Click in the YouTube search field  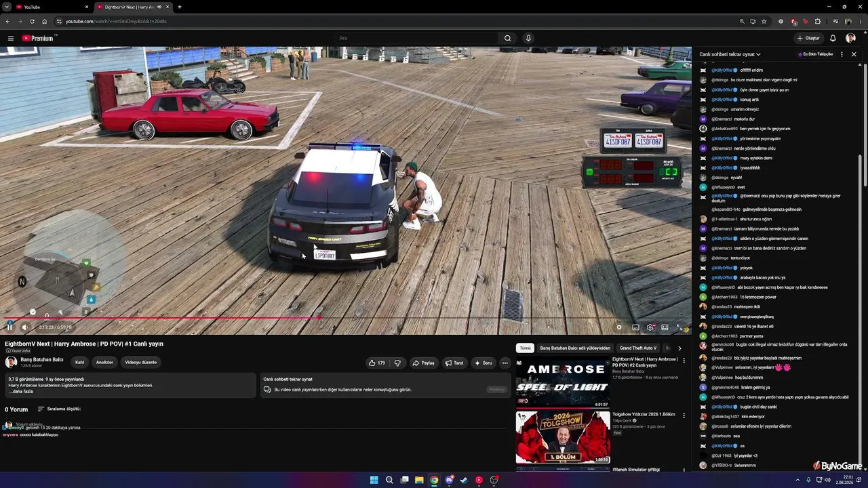[x=417, y=38]
